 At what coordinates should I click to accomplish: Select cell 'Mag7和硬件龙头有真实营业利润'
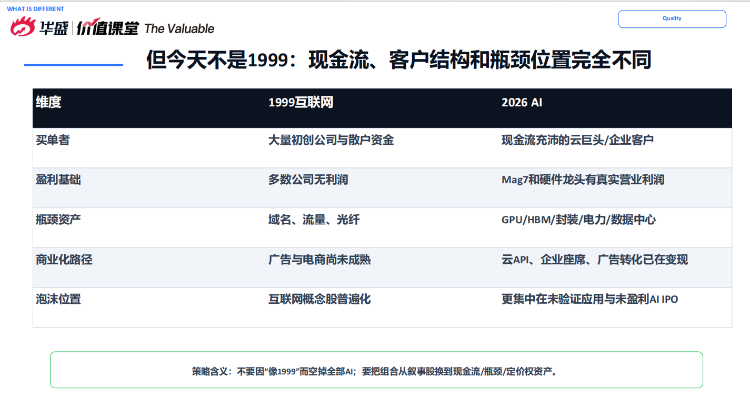[583, 180]
